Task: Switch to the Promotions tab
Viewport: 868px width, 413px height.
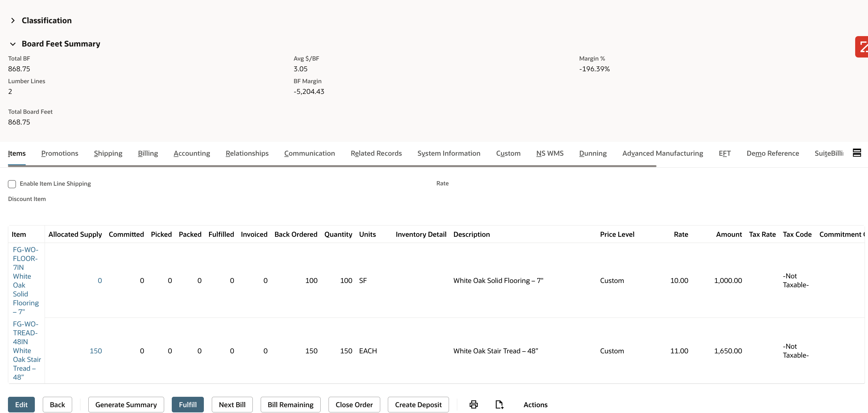Action: tap(60, 153)
